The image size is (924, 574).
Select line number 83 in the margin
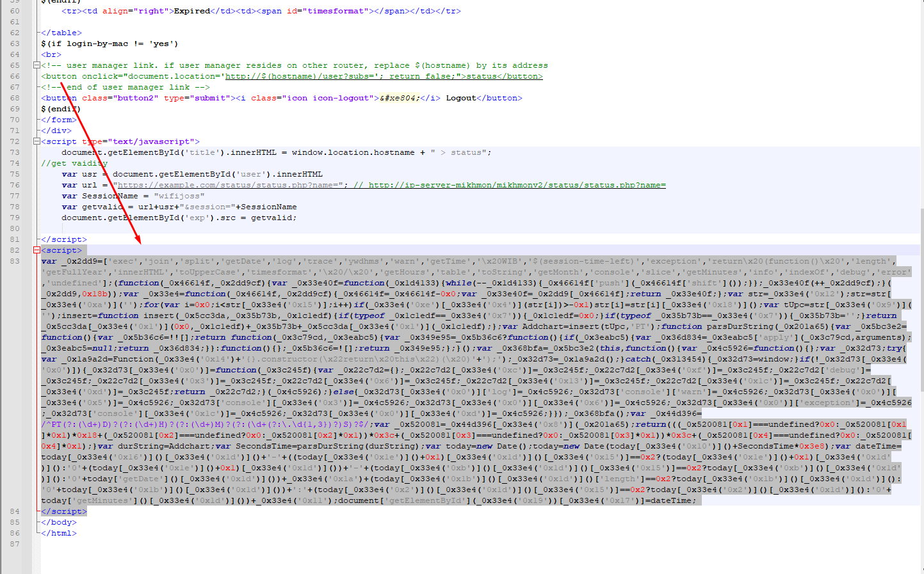(x=14, y=261)
